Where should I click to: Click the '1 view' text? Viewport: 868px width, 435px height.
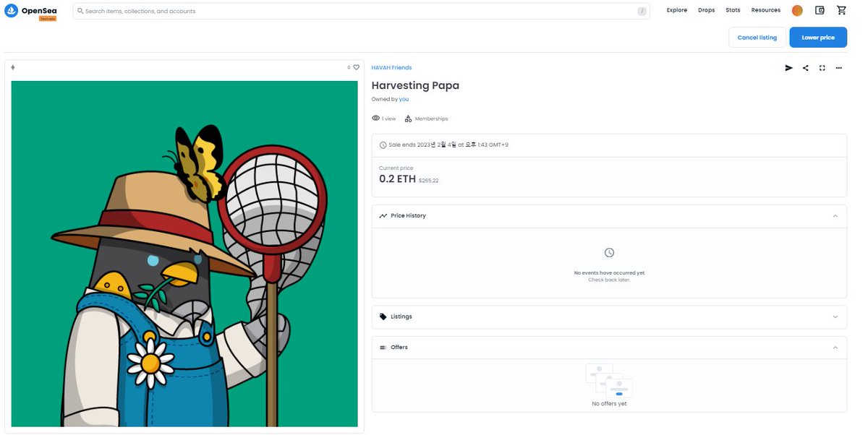click(388, 119)
